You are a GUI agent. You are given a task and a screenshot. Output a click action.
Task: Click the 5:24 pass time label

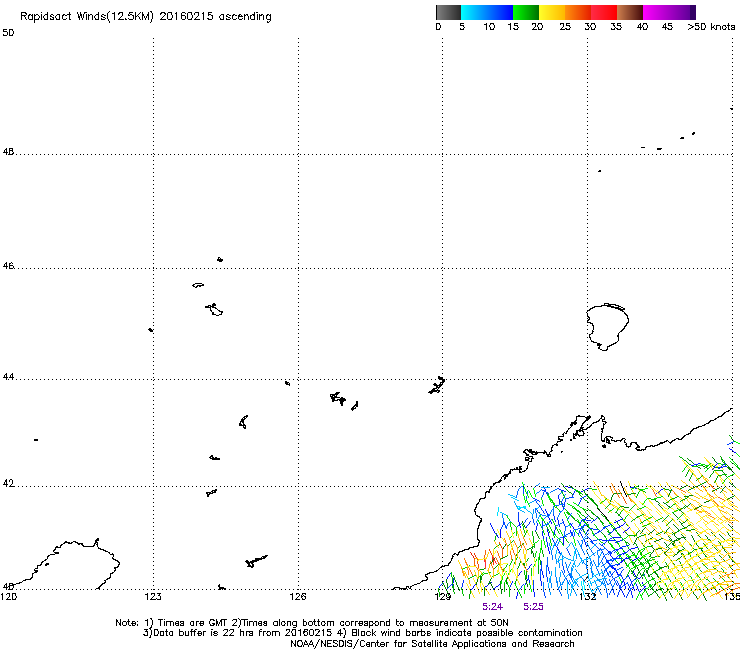(492, 607)
